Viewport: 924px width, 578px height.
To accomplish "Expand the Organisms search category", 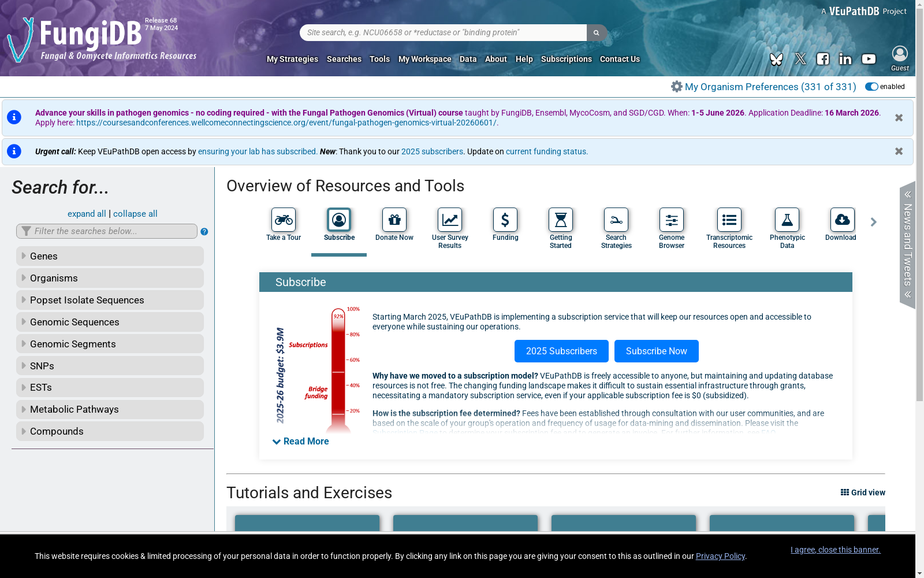I will point(110,278).
